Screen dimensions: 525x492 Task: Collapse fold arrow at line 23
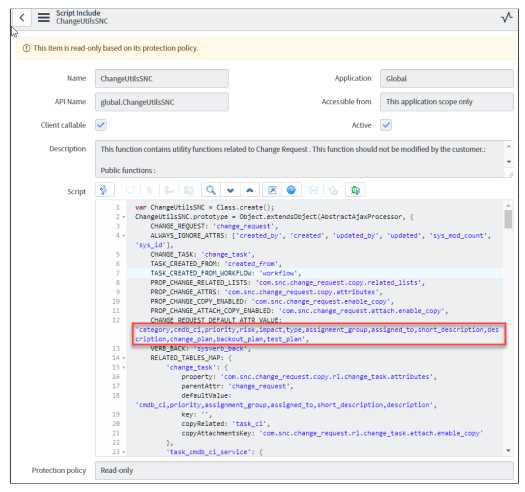124,452
